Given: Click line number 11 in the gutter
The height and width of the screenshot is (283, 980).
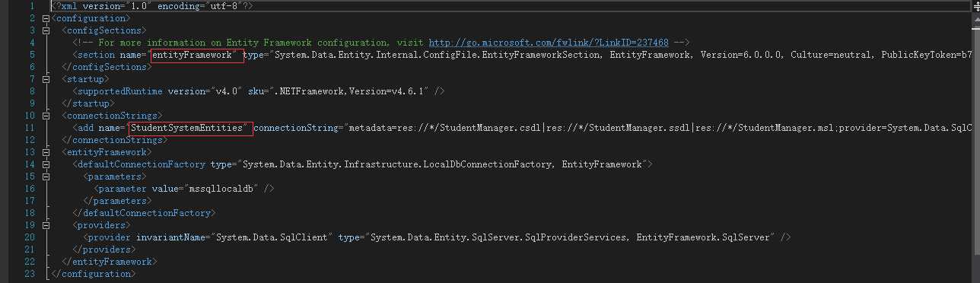Looking at the screenshot, I should click(30, 128).
